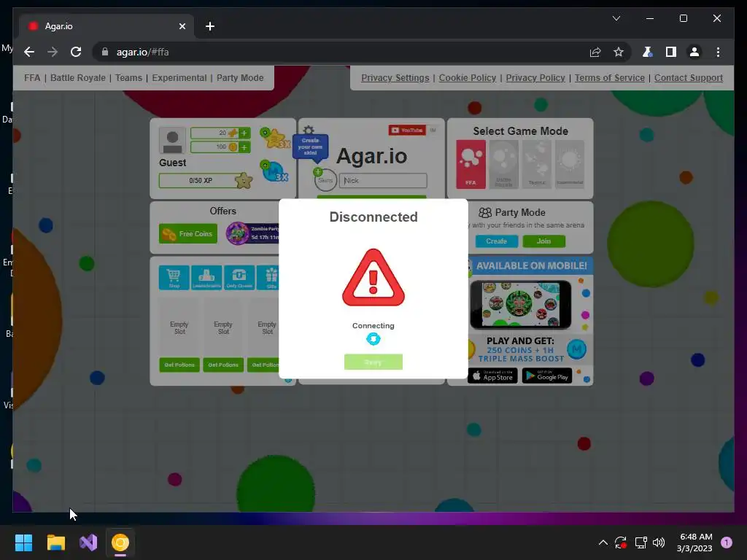
Task: Select the Teams game mode tile
Action: click(x=537, y=164)
